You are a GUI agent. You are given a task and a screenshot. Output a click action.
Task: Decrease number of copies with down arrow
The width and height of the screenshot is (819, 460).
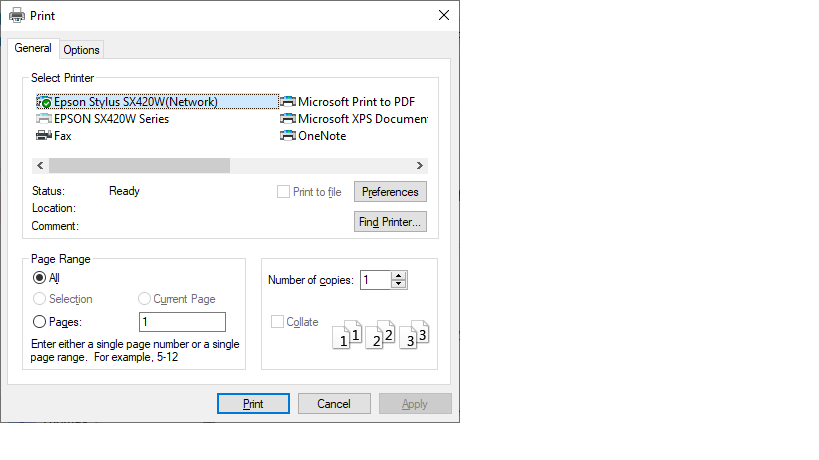[x=399, y=285]
